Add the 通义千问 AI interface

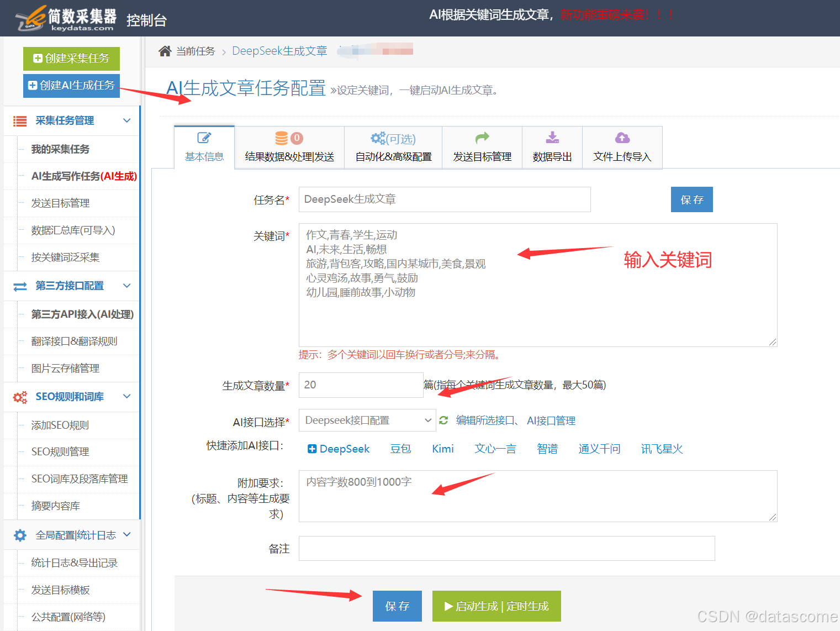pyautogui.click(x=599, y=449)
